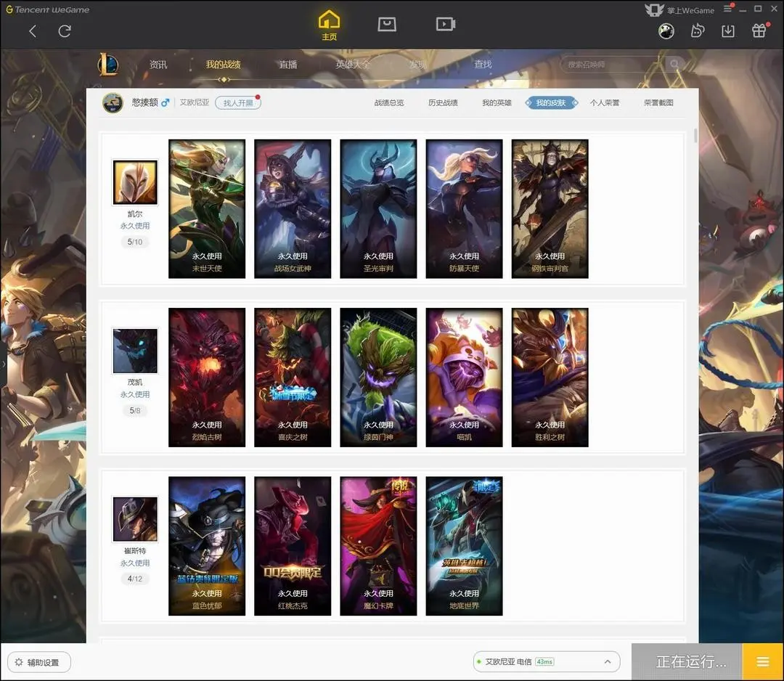The image size is (784, 681).
Task: Open the 圣光审判 skin card
Action: (x=378, y=209)
